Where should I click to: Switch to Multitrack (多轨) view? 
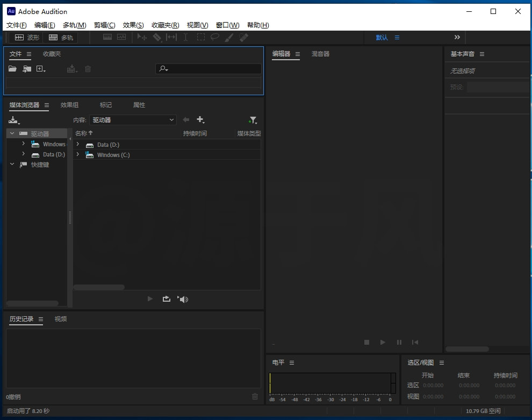click(61, 37)
